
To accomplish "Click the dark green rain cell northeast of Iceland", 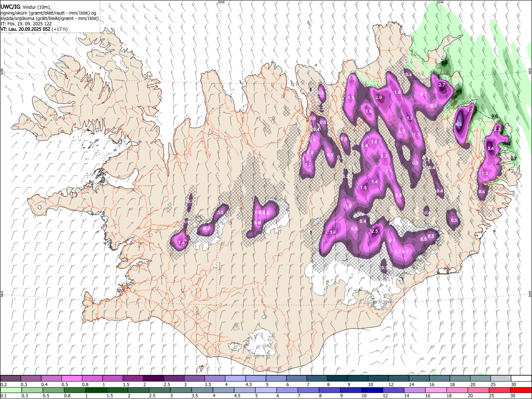I will click(445, 64).
